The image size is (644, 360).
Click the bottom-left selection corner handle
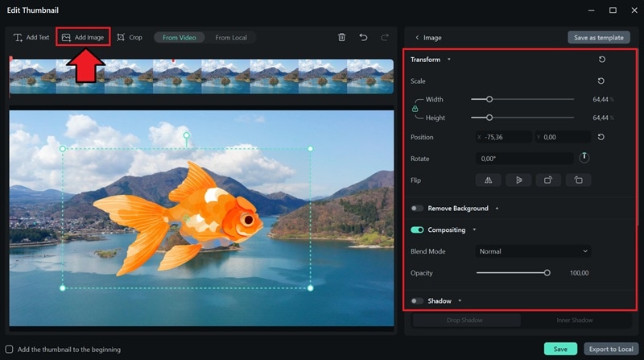tap(63, 288)
